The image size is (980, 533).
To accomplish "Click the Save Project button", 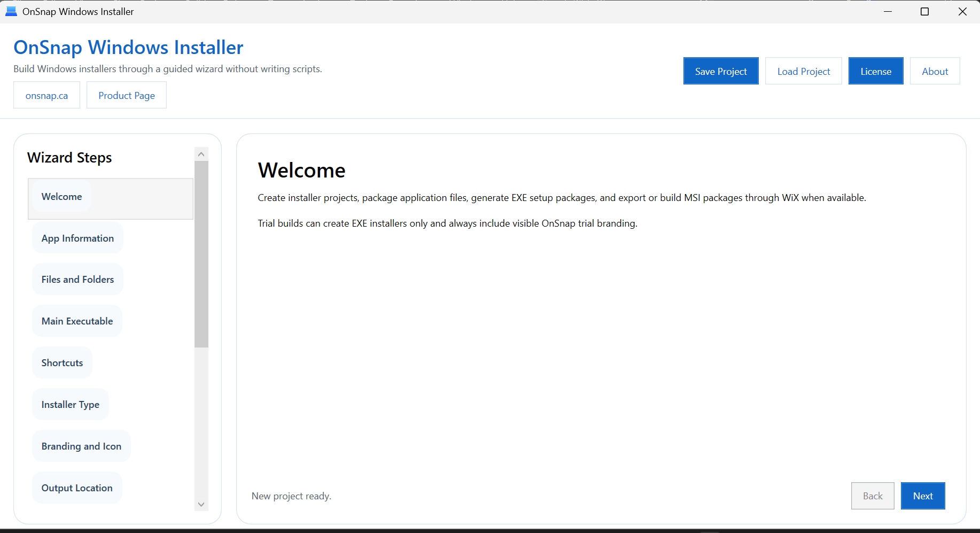I will pyautogui.click(x=721, y=71).
